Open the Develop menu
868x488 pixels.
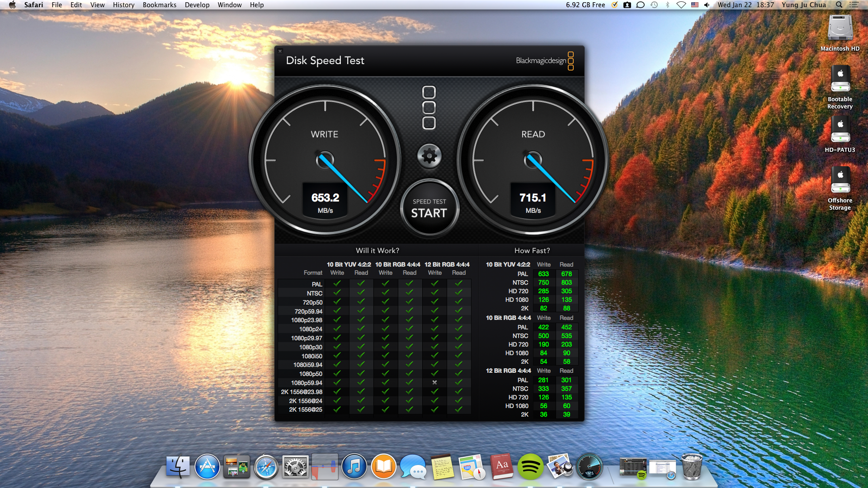pos(197,5)
